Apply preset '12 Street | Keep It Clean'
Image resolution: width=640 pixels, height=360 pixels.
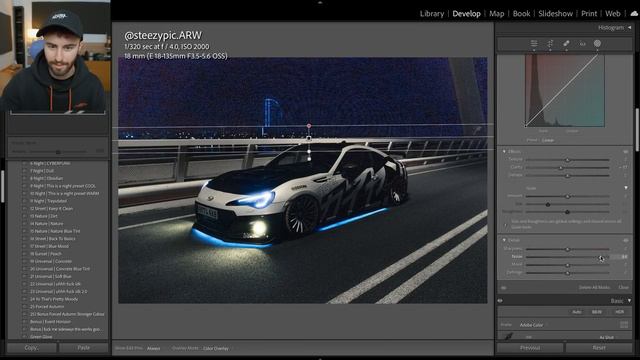coord(51,209)
